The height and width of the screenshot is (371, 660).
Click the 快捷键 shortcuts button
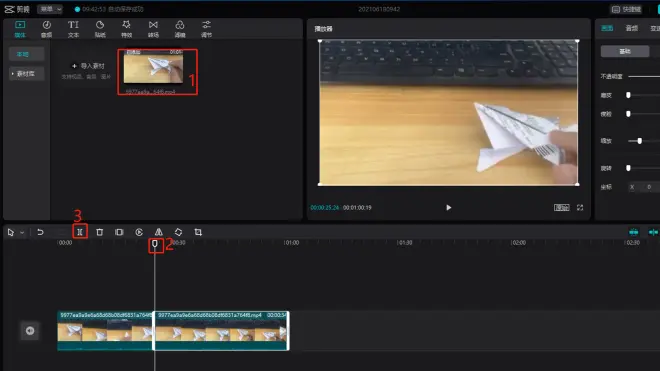(626, 9)
